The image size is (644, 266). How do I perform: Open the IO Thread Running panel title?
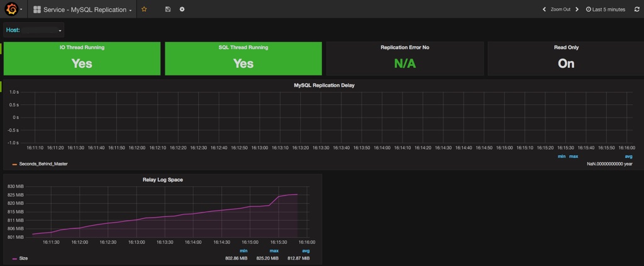click(82, 47)
